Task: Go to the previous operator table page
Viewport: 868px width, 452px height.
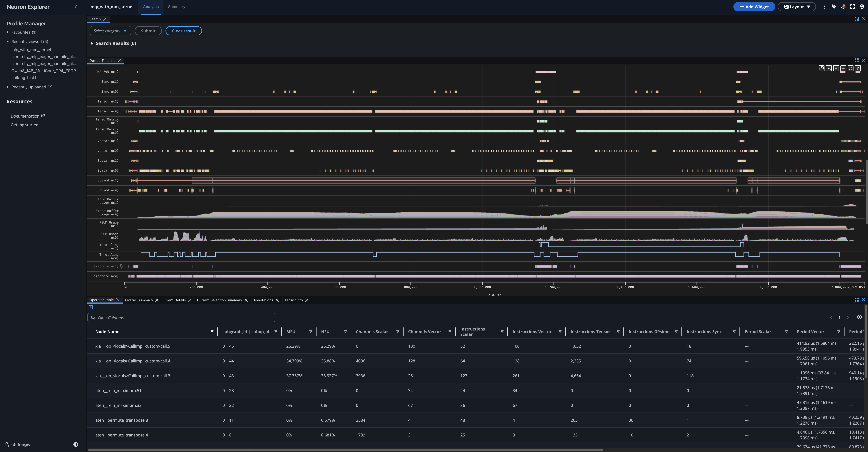Action: [x=831, y=317]
